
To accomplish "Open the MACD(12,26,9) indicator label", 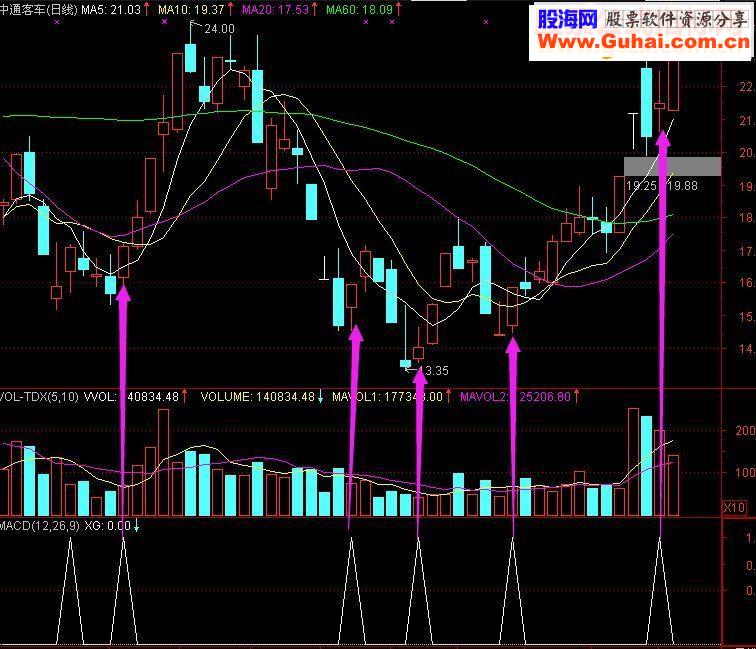I will 40,526.
